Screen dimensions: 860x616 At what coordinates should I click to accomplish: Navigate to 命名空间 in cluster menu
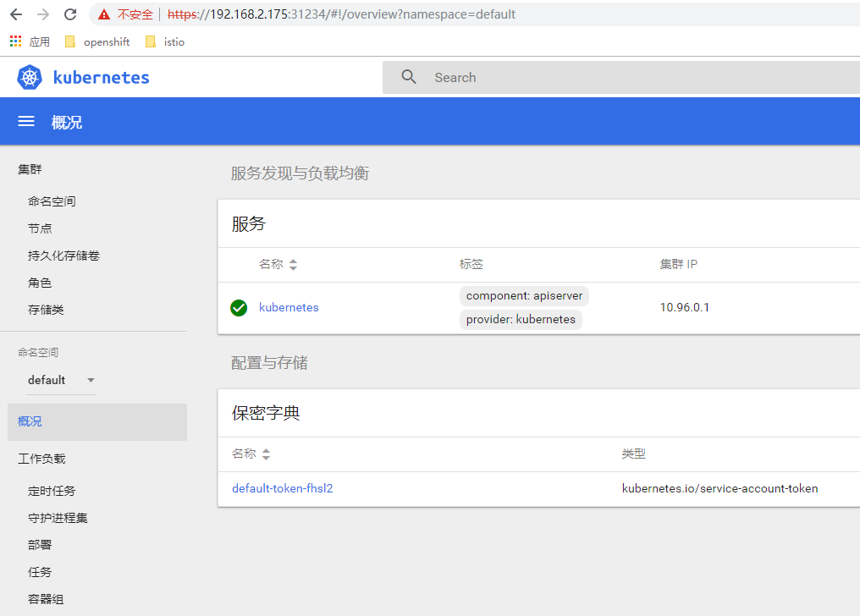[52, 201]
